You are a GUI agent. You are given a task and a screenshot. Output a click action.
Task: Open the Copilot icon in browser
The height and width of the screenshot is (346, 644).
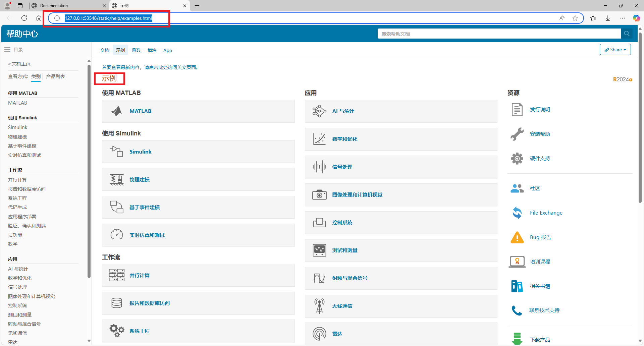pyautogui.click(x=636, y=18)
